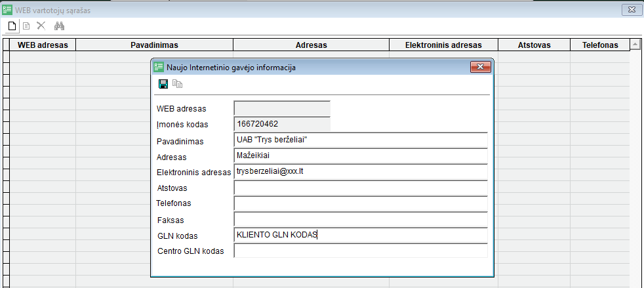Click the New record toolbar icon
Image resolution: width=644 pixels, height=288 pixels.
(11, 26)
